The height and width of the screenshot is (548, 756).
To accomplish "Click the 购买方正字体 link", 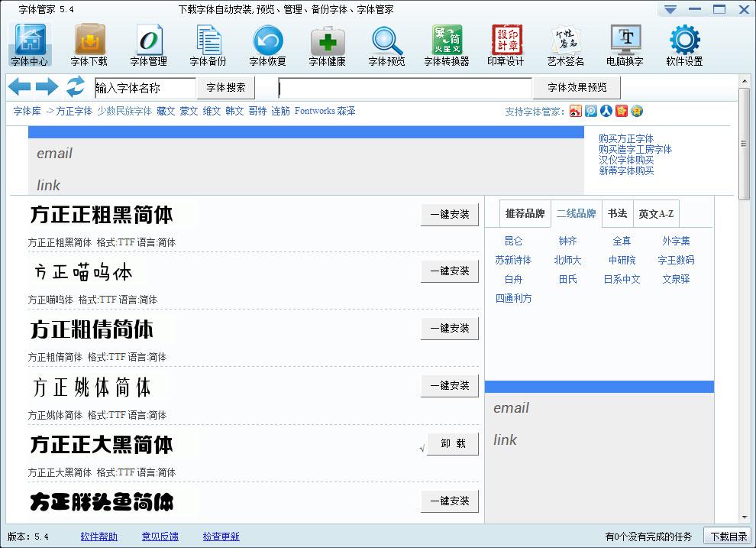I will tap(626, 138).
